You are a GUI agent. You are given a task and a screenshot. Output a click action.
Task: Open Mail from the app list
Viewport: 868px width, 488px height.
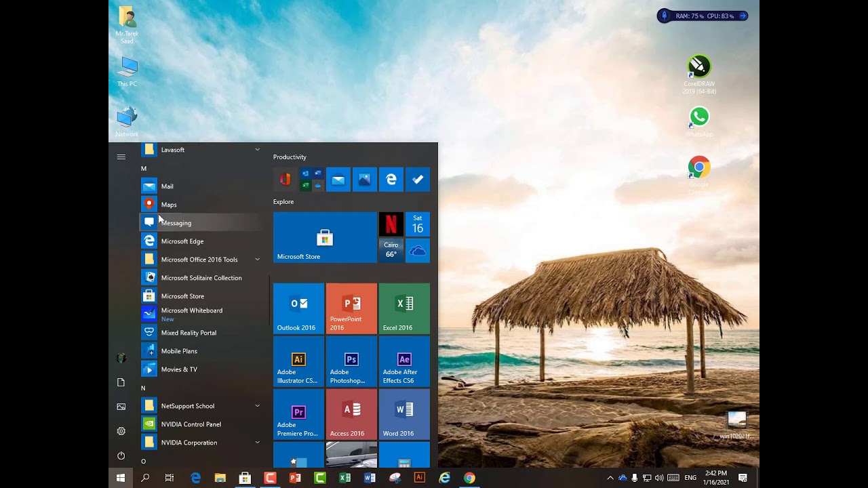200,186
